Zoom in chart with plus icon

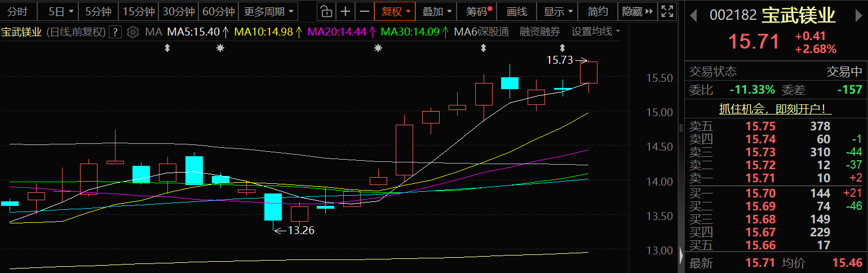pyautogui.click(x=346, y=11)
